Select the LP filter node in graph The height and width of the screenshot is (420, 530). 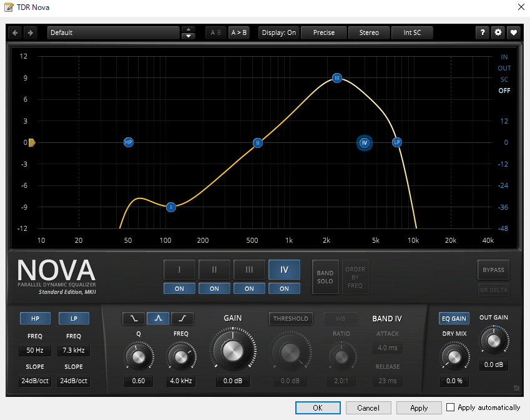397,142
